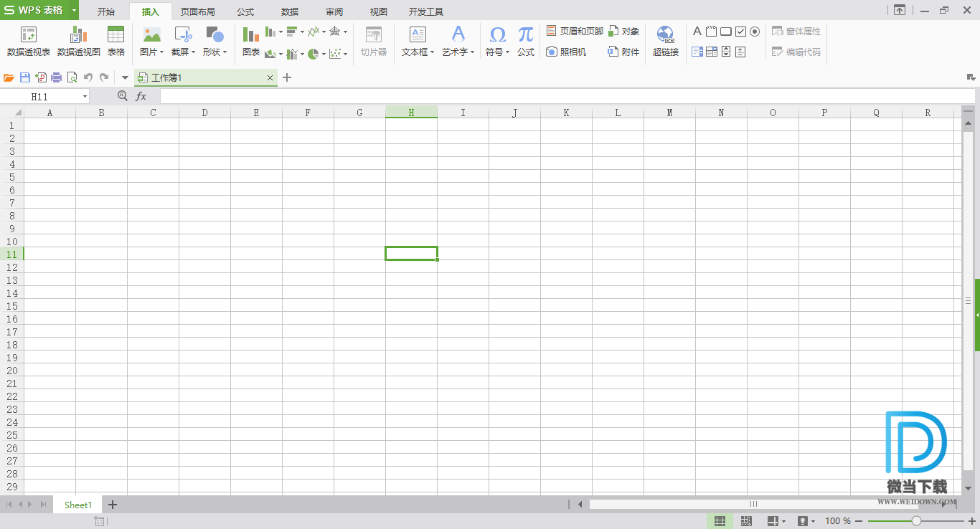The height and width of the screenshot is (529, 980).
Task: Insert an 对象 object
Action: tap(623, 31)
